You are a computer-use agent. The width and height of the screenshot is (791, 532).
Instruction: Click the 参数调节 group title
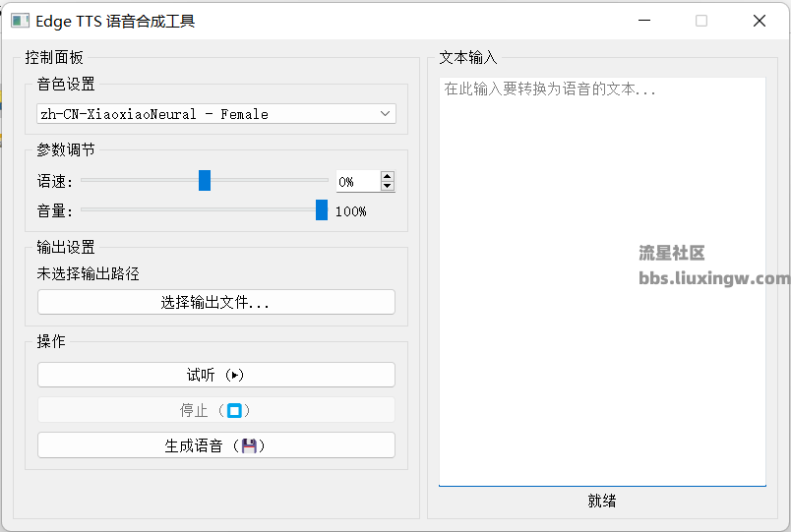pyautogui.click(x=66, y=149)
